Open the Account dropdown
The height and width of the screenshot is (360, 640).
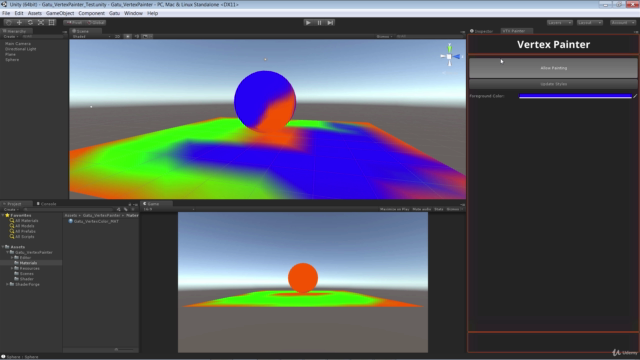coord(622,22)
